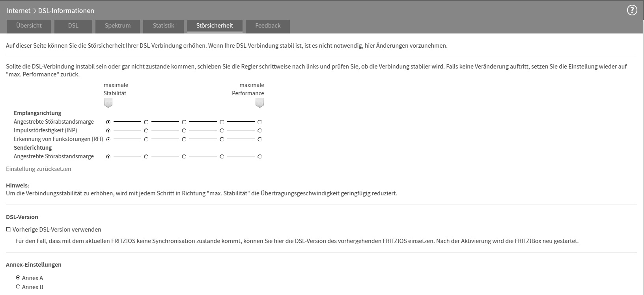This screenshot has width=644, height=295.
Task: Go to the Spektrum tab
Action: [118, 26]
